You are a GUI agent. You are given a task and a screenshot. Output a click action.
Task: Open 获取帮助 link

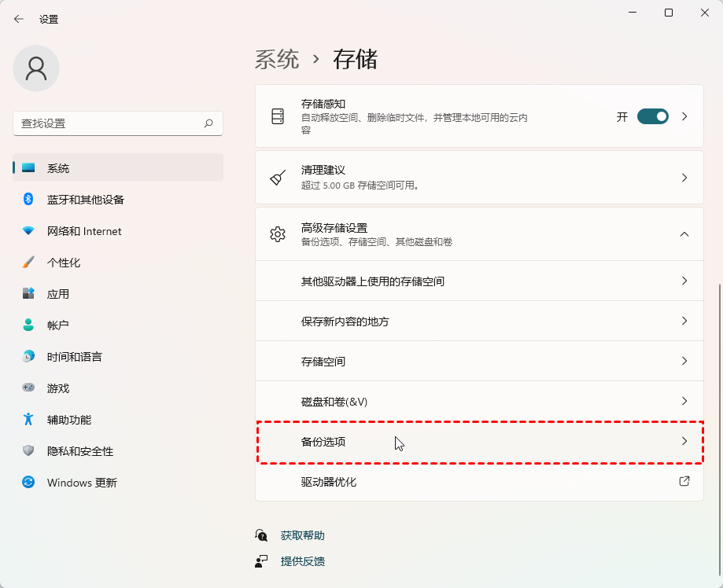pyautogui.click(x=302, y=535)
